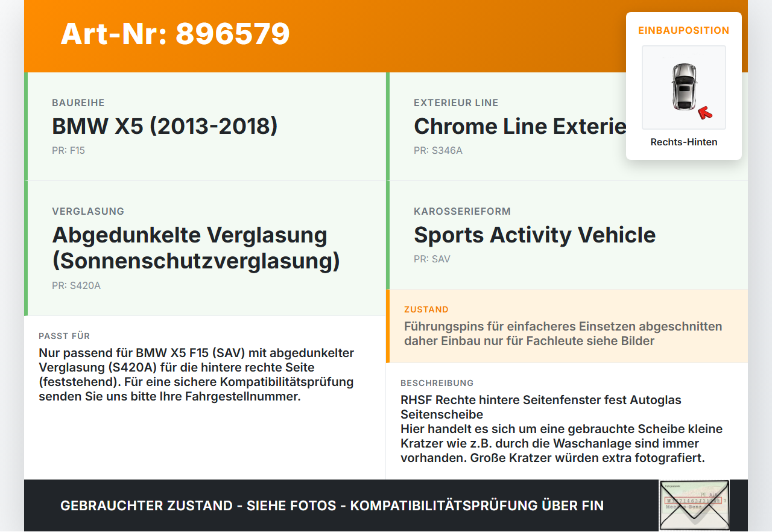Image resolution: width=772 pixels, height=532 pixels.
Task: Select the Art-Nr 896579 heading
Action: click(176, 34)
